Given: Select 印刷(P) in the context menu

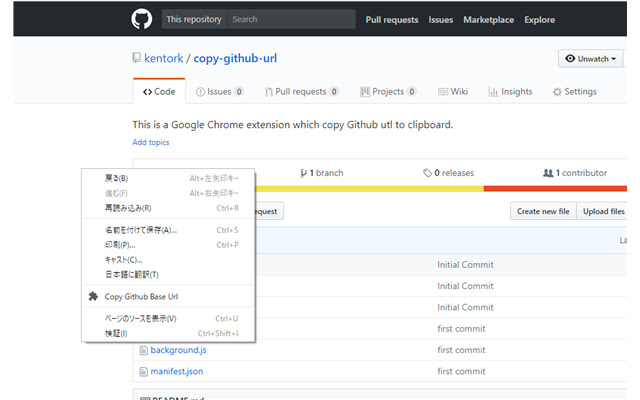Looking at the screenshot, I should pyautogui.click(x=168, y=245).
